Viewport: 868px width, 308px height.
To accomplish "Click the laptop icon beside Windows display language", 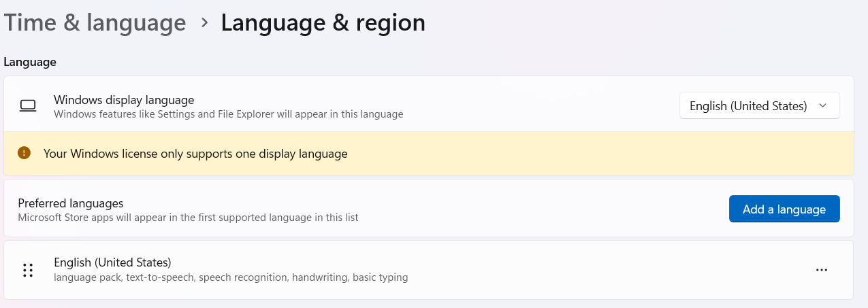I will (28, 106).
